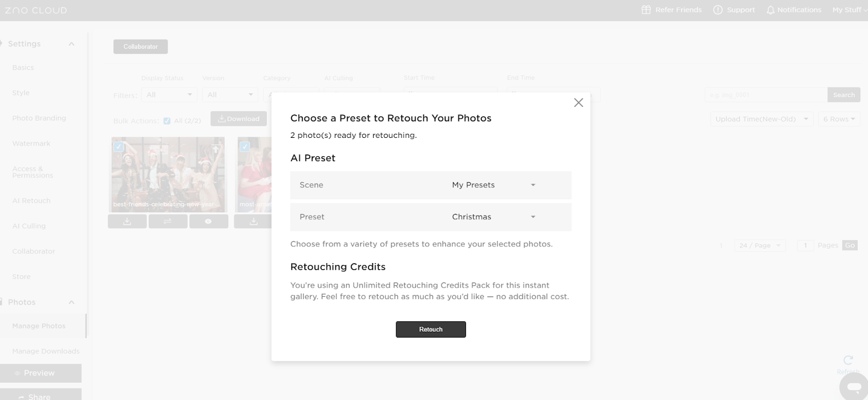Click the Refer Friends gift icon
This screenshot has height=400, width=868.
tap(646, 10)
